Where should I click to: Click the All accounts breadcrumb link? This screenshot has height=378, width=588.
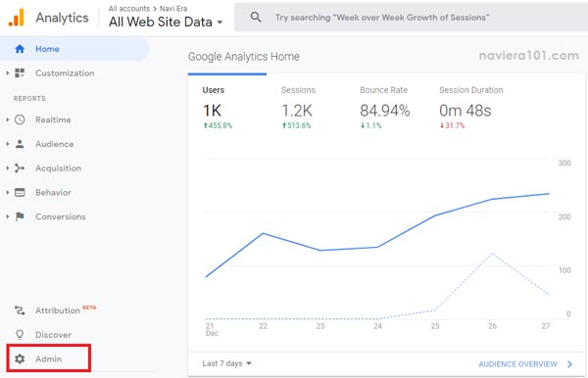click(129, 9)
